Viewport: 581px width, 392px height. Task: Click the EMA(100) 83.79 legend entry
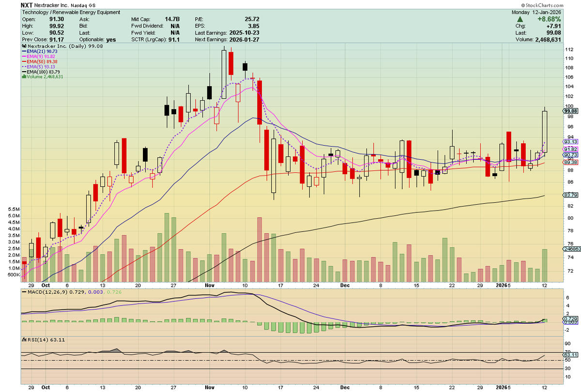pyautogui.click(x=41, y=72)
